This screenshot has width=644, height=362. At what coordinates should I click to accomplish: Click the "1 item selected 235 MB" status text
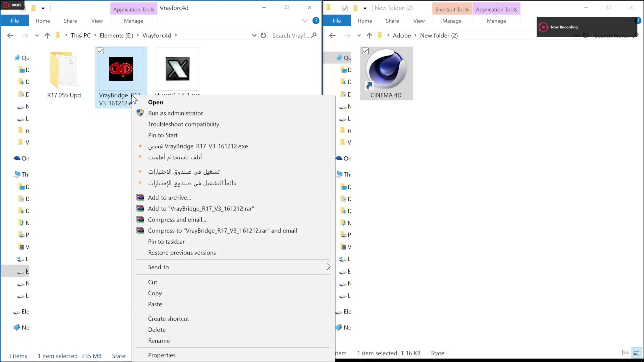[x=69, y=356]
